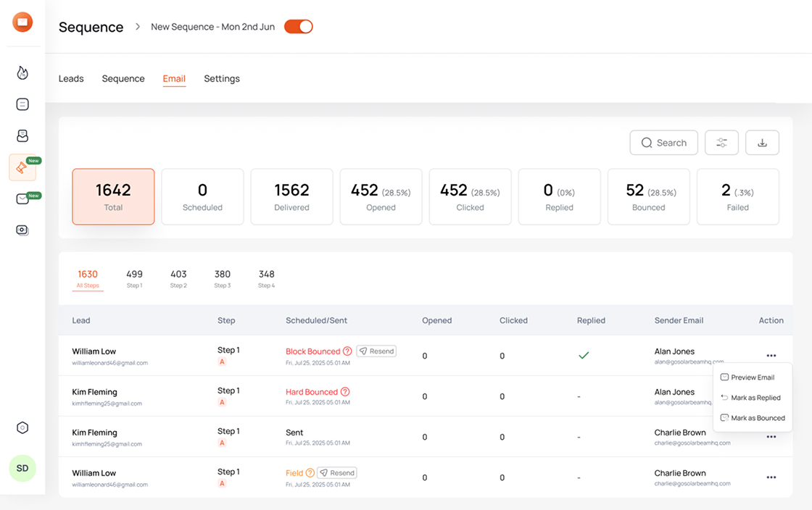The height and width of the screenshot is (510, 812).
Task: Open the hexagon settings icon in sidebar
Action: click(x=22, y=427)
